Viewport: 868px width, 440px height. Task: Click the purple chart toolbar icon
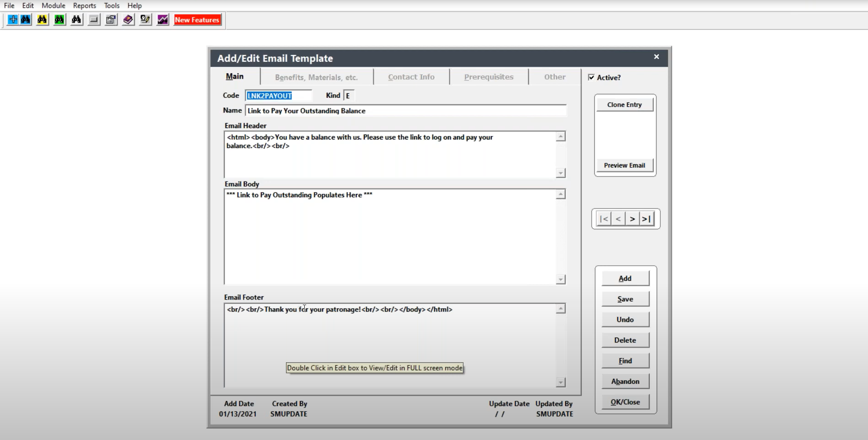(x=162, y=20)
